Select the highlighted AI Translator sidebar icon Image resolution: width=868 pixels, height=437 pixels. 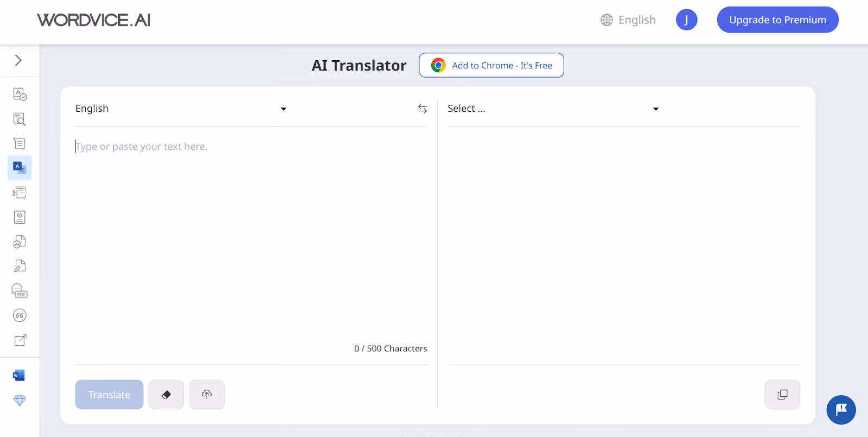[x=20, y=167]
